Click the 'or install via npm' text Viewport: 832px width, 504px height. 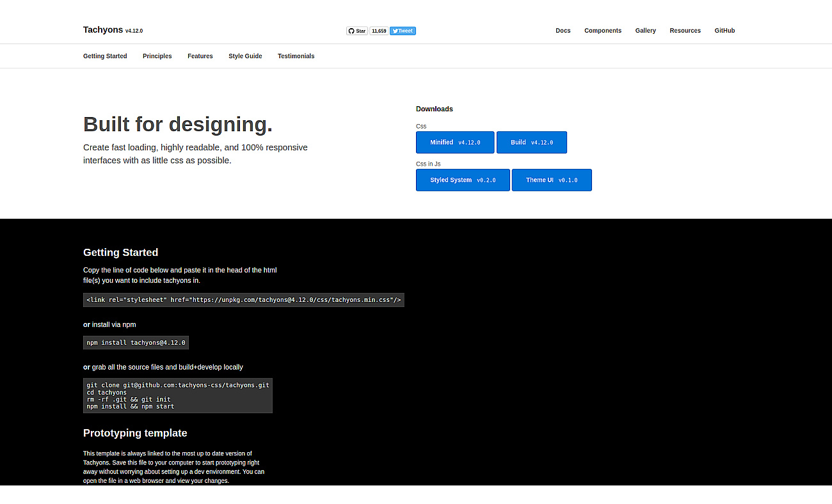109,325
